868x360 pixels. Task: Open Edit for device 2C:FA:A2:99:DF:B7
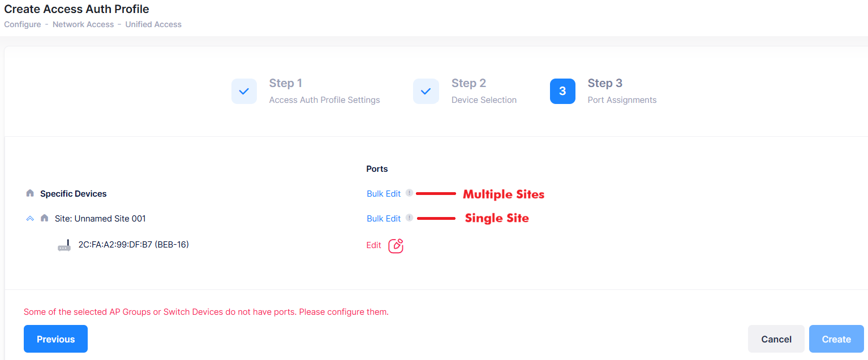coord(373,245)
